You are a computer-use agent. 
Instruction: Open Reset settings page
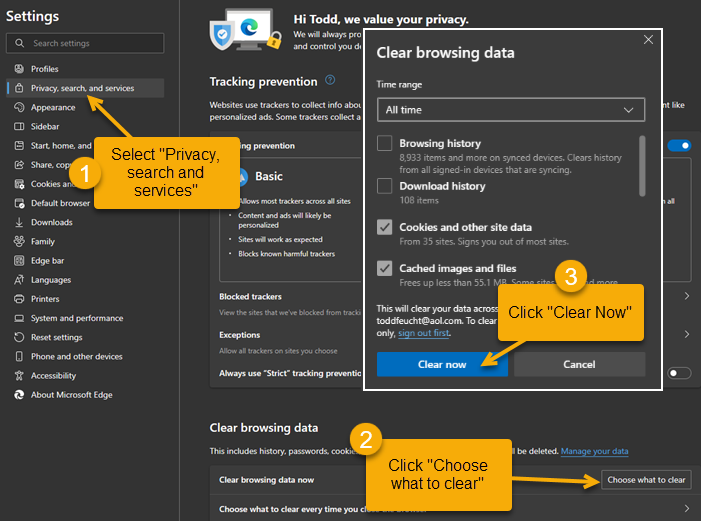pyautogui.click(x=85, y=337)
